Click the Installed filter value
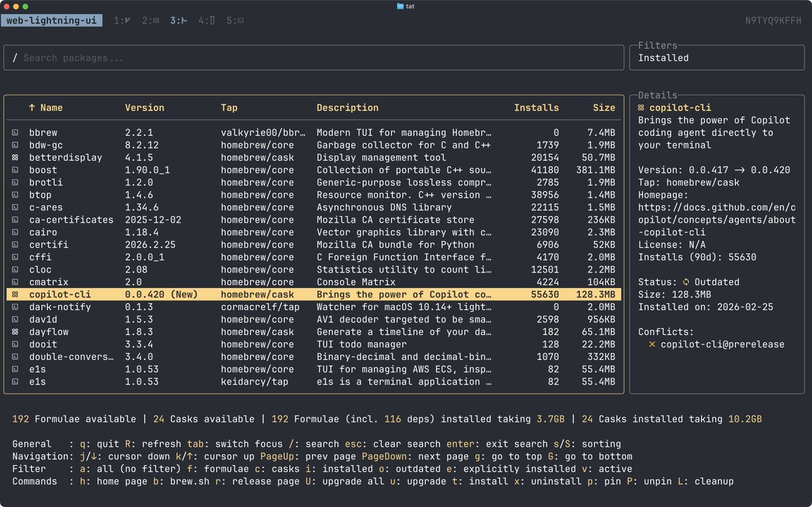 coord(663,58)
